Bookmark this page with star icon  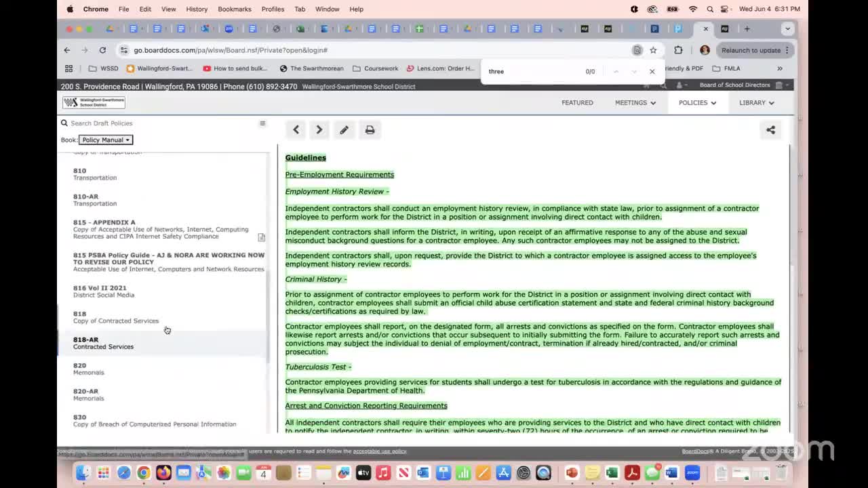[x=653, y=50]
